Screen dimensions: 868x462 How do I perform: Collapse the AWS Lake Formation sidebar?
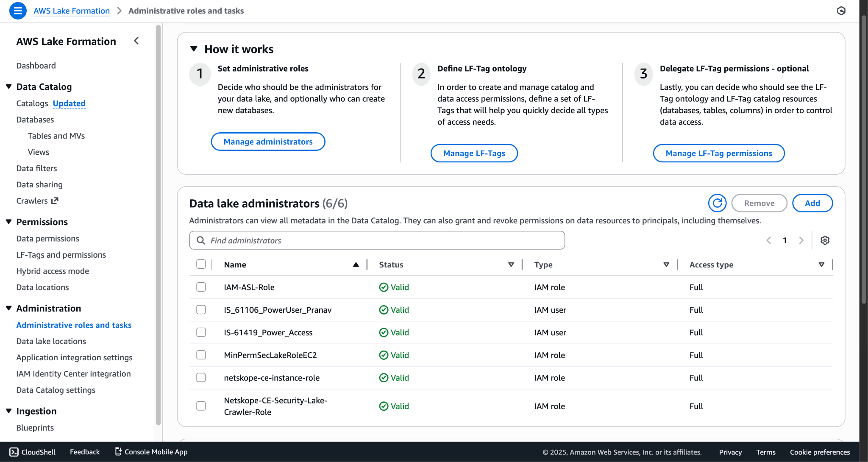[x=136, y=41]
